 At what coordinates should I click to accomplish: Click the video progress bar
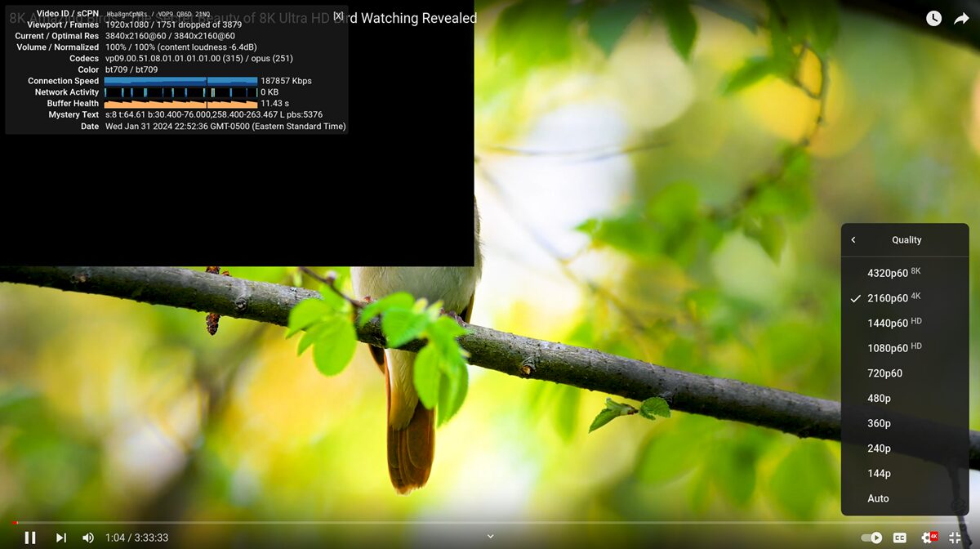coord(490,523)
